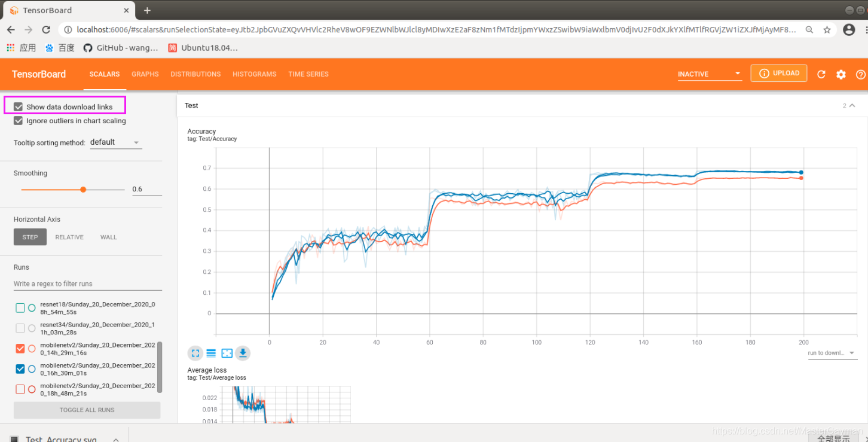
Task: Click fit domain to data icon
Action: [227, 353]
